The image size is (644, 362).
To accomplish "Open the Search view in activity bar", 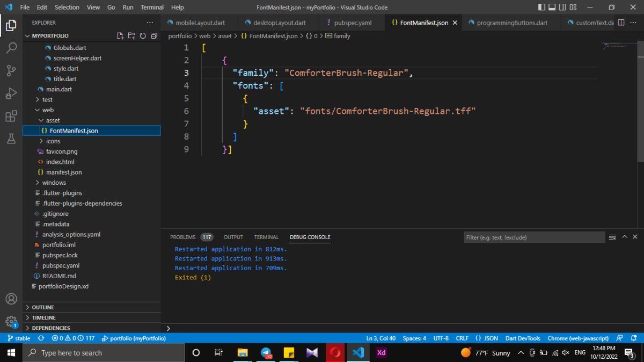I will 11,48.
